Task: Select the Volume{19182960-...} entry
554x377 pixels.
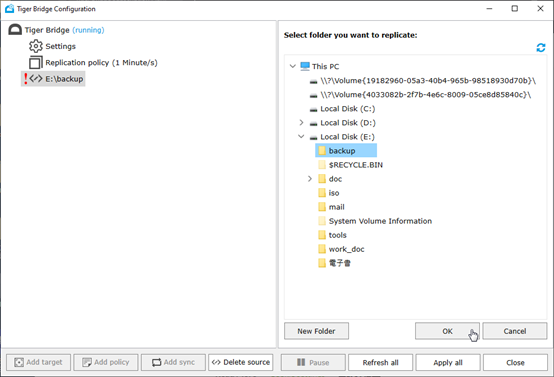Action: [x=428, y=81]
